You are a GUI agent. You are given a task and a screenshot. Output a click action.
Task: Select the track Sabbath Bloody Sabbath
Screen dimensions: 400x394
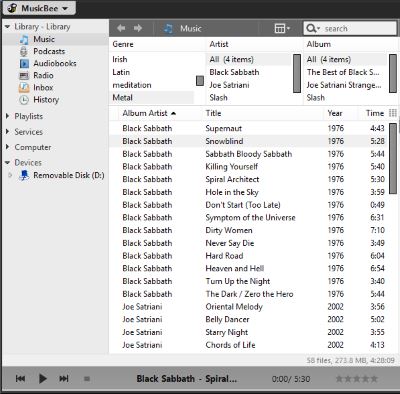(249, 154)
